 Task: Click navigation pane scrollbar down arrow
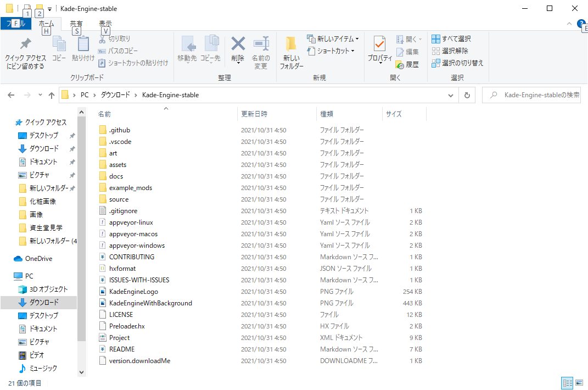[x=81, y=372]
